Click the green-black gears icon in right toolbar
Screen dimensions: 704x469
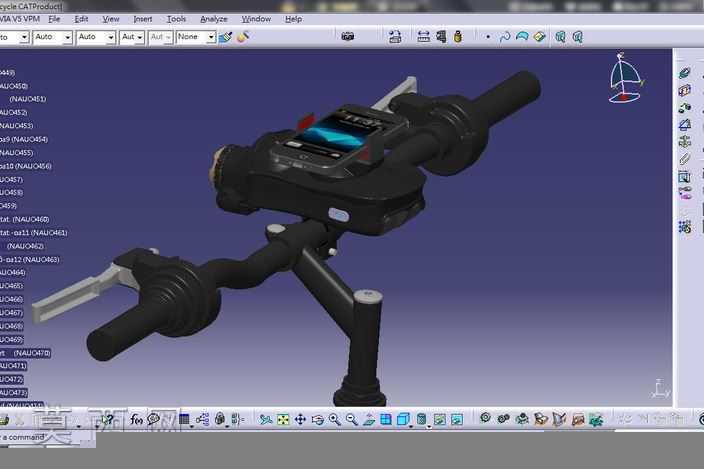pyautogui.click(x=685, y=108)
